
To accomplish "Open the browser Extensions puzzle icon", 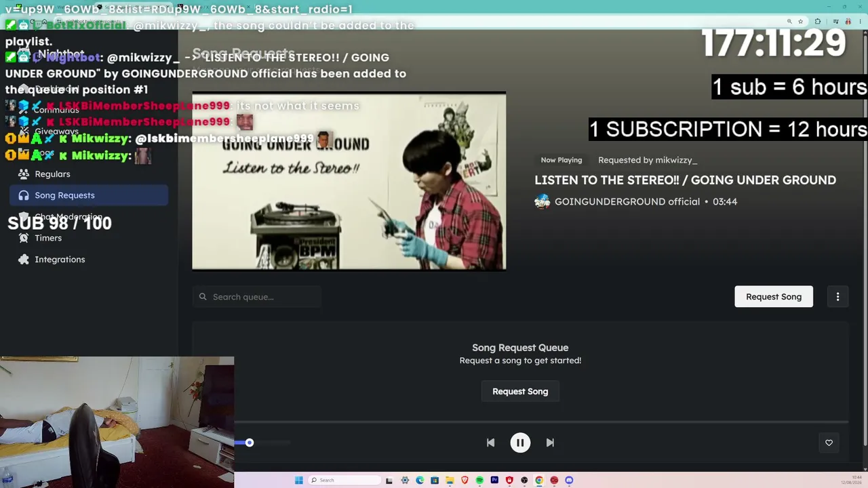I will [818, 22].
